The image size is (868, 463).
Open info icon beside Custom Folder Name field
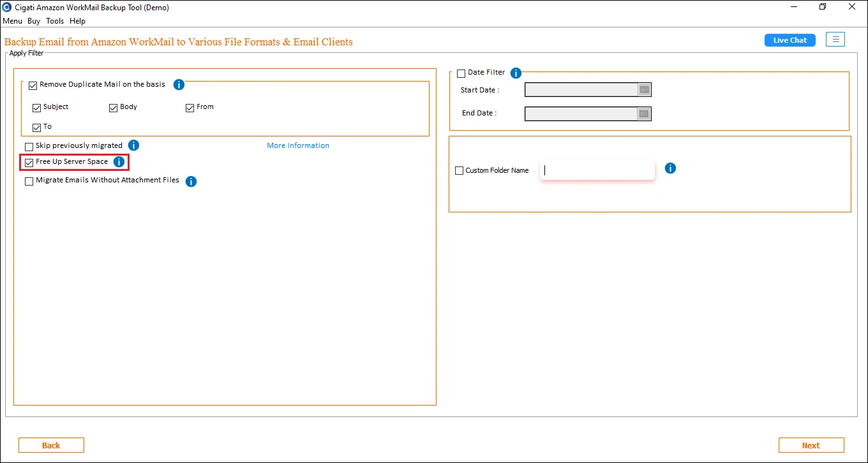pos(670,168)
